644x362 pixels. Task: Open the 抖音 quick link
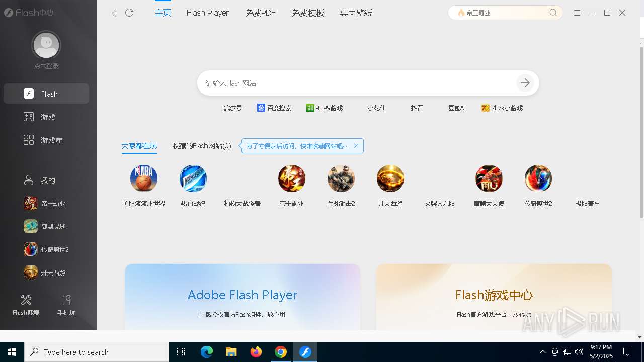pyautogui.click(x=417, y=108)
